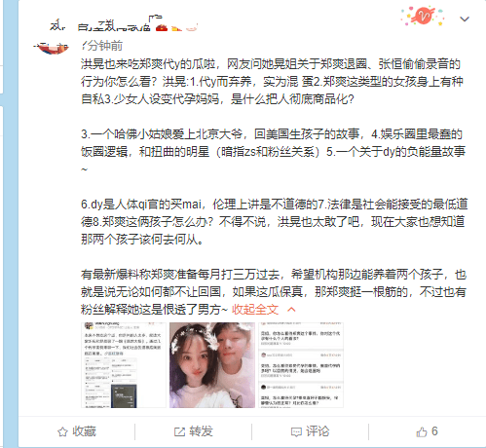Open the third Q&A screenshot thumbnail
486x448 pixels.
tap(301, 365)
